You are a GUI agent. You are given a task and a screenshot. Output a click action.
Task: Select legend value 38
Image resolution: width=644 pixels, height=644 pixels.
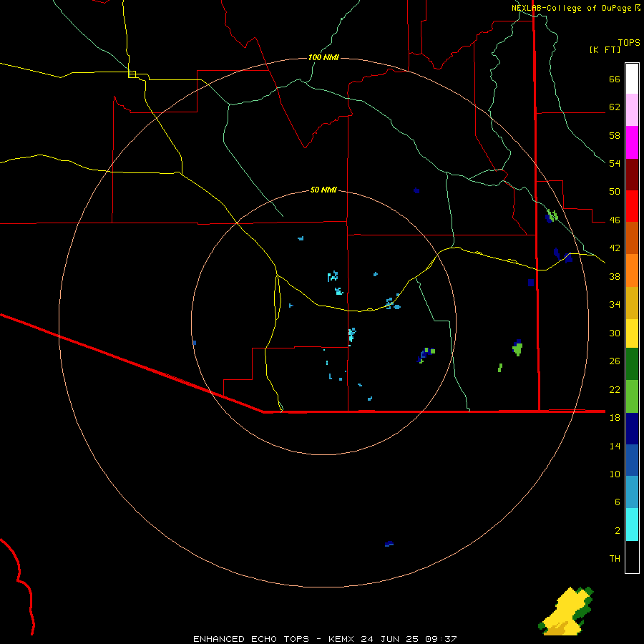(615, 276)
